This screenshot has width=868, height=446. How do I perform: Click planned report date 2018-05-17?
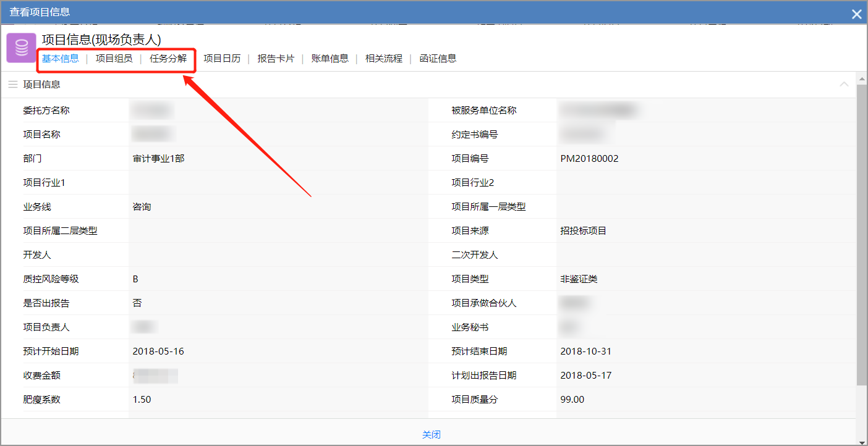click(585, 376)
